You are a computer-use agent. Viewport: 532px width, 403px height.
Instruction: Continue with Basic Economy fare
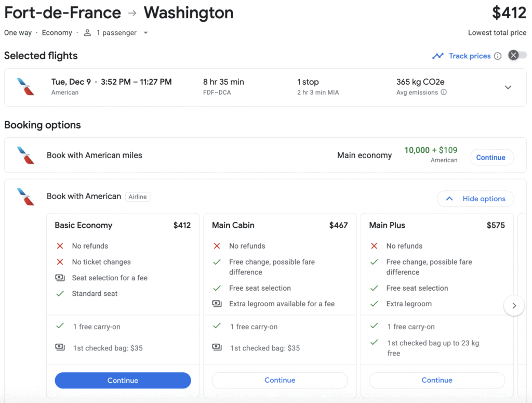point(123,380)
